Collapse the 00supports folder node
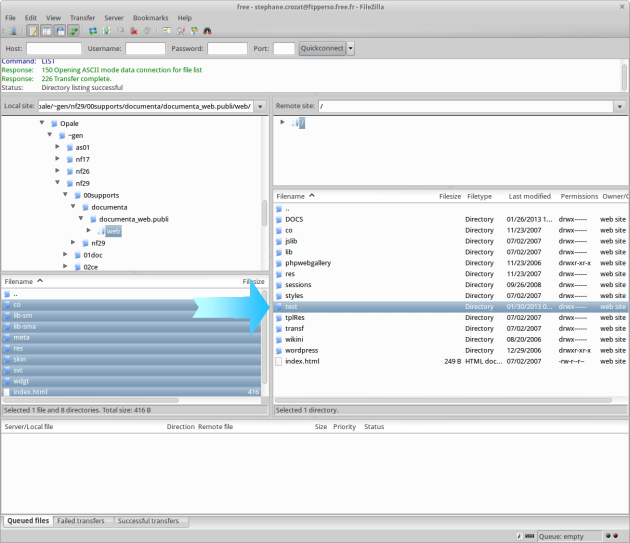630x543 pixels. click(x=65, y=195)
